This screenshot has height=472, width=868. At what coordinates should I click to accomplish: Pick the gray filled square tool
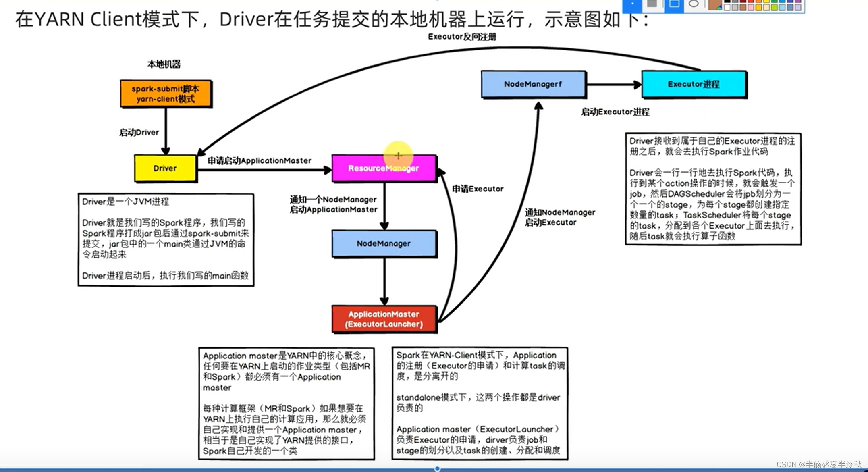coord(652,4)
